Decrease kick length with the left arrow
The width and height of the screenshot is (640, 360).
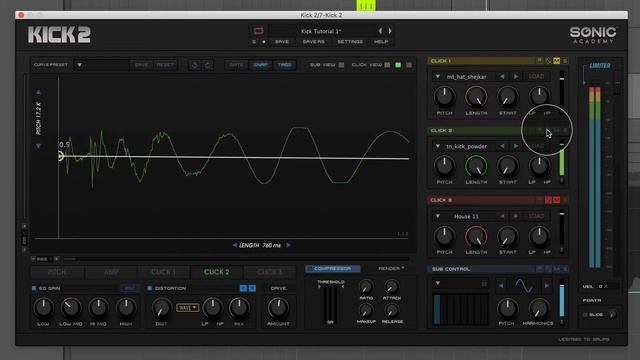[x=235, y=245]
